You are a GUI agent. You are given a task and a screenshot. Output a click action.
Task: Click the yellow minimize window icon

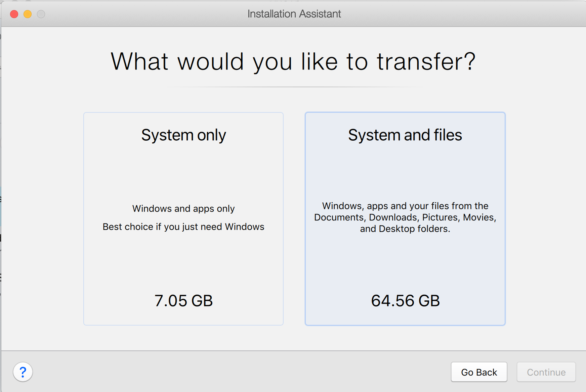(27, 14)
